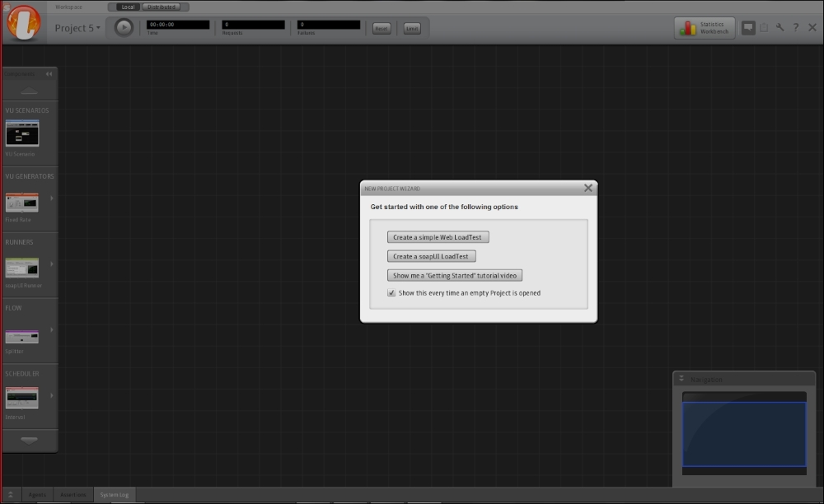Open the Project 5 dropdown menu
This screenshot has width=824, height=504.
[77, 28]
